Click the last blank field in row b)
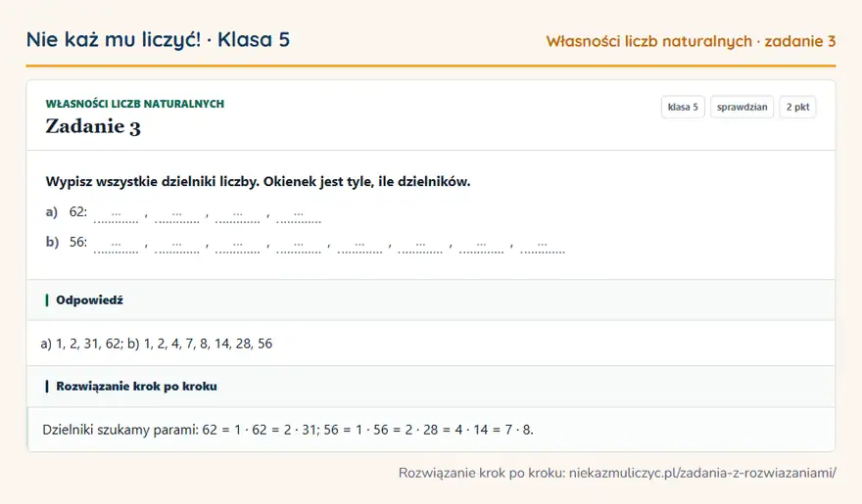 coord(542,245)
